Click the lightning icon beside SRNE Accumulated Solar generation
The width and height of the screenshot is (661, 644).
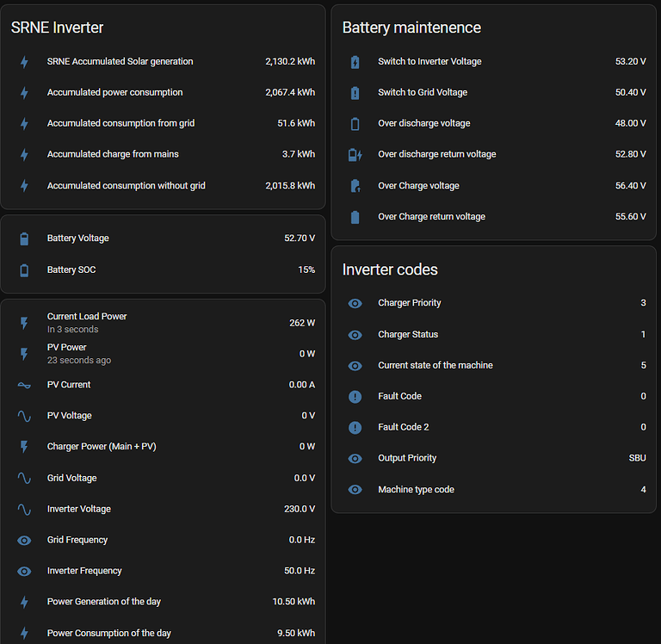coord(24,62)
